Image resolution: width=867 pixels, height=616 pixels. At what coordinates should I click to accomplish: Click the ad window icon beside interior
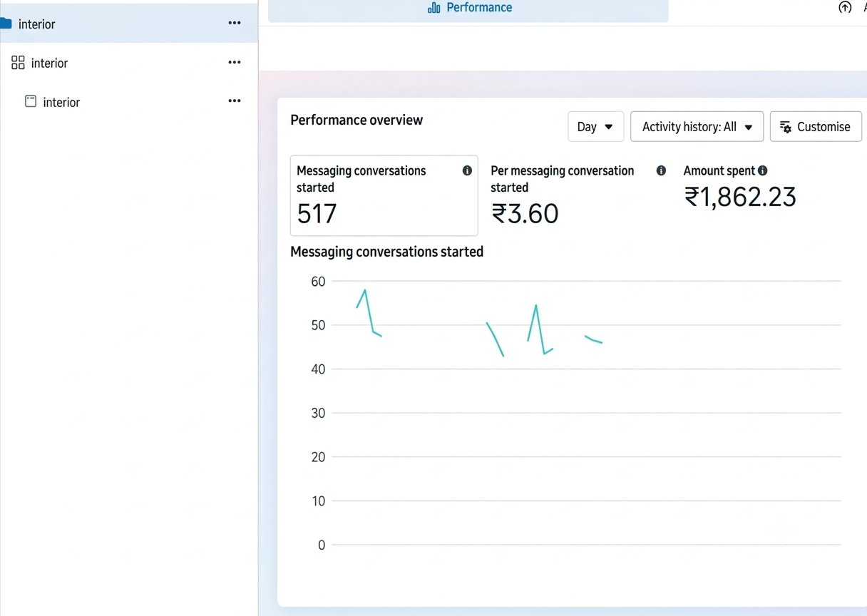tap(31, 101)
